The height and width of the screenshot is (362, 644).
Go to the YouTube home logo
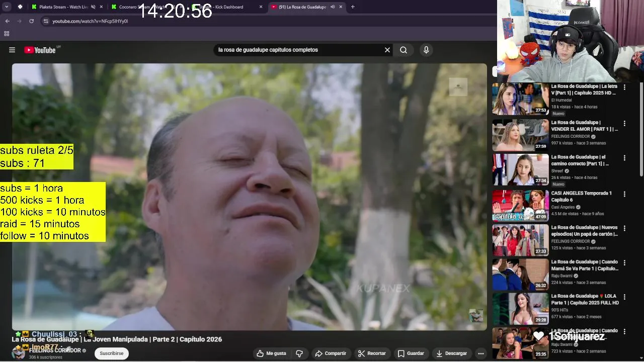pyautogui.click(x=40, y=50)
